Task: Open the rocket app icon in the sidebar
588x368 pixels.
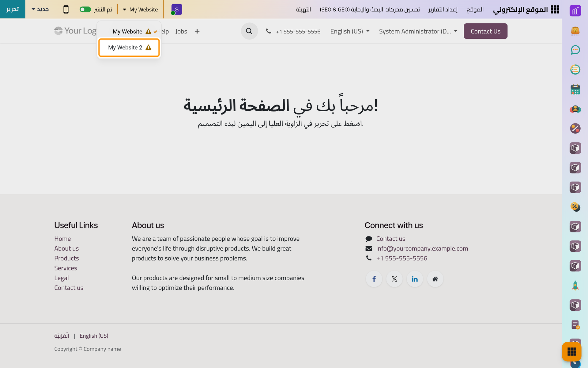Action: pos(575,286)
